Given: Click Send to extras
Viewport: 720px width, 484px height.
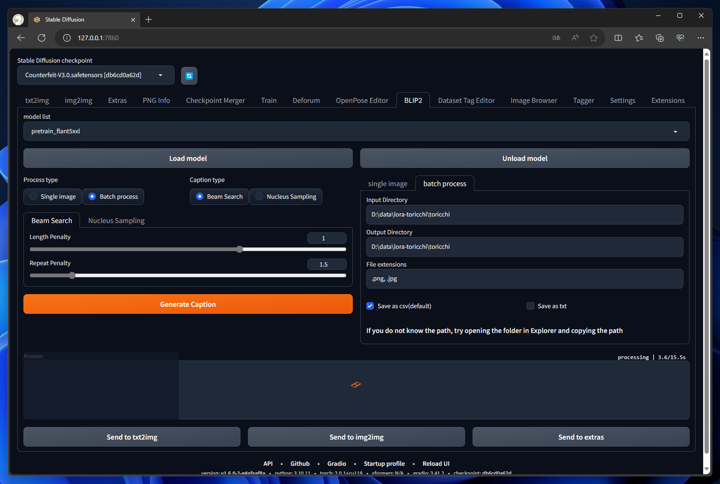Looking at the screenshot, I should (x=581, y=437).
